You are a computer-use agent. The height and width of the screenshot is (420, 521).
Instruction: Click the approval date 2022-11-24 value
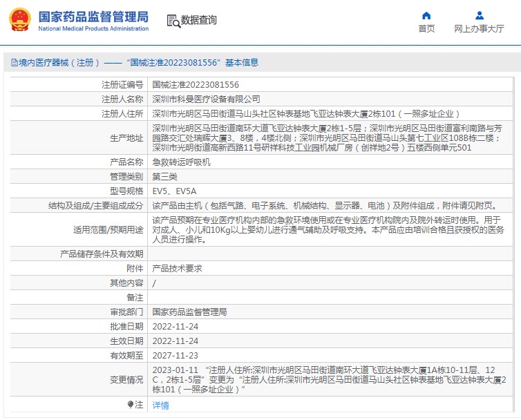[175, 326]
